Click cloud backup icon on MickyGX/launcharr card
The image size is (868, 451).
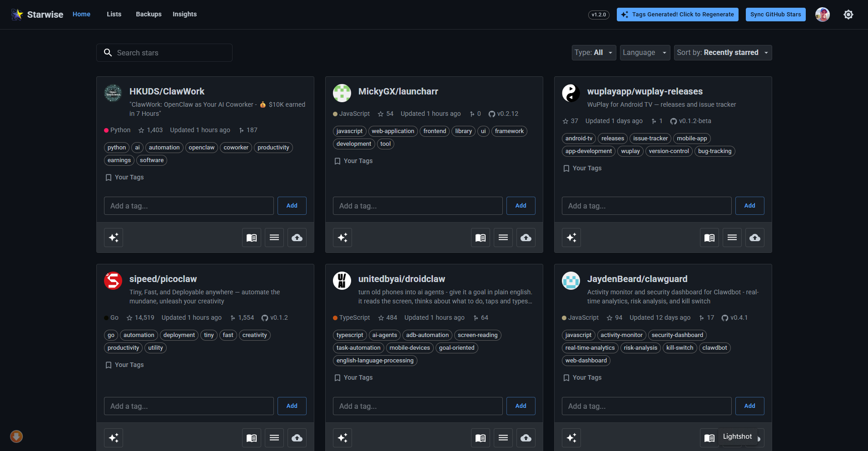click(526, 238)
